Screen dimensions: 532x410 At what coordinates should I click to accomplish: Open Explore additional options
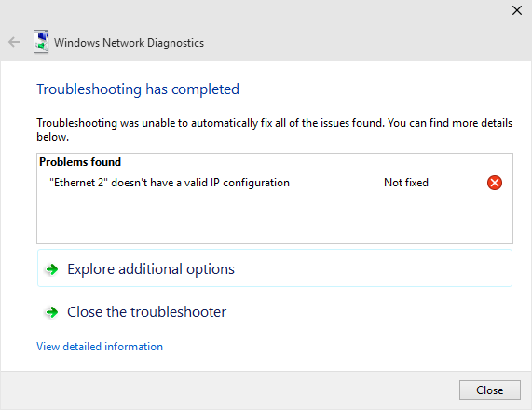coord(275,268)
